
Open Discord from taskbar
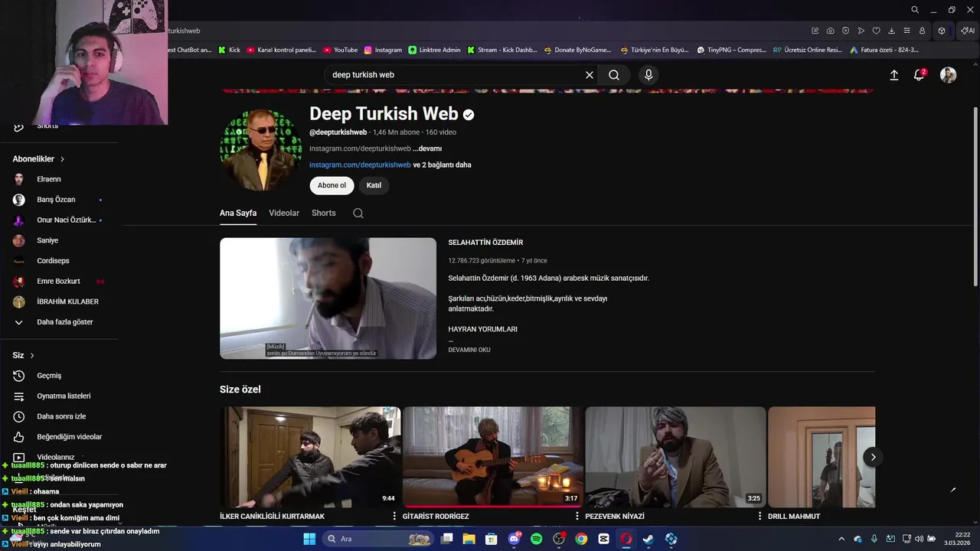(x=514, y=539)
